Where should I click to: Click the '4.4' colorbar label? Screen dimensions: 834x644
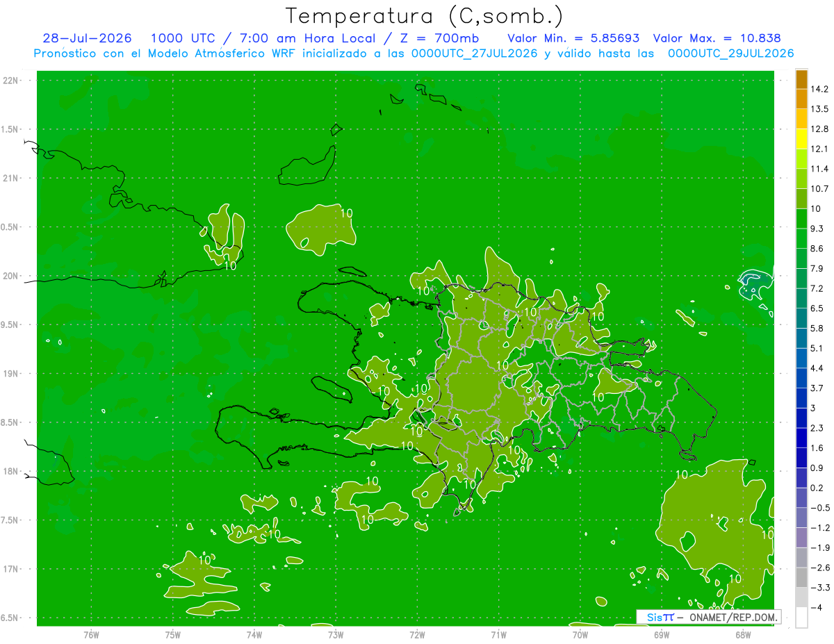point(818,368)
